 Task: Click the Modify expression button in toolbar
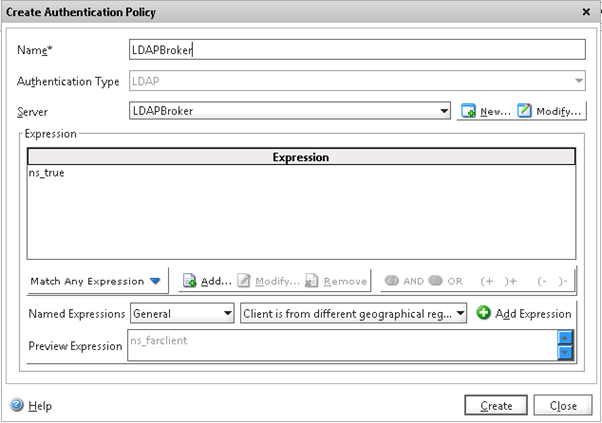pos(268,281)
